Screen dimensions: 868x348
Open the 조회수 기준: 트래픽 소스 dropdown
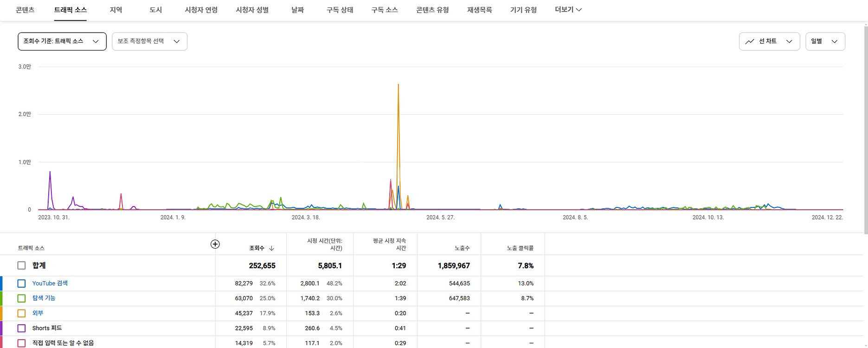[x=62, y=41]
